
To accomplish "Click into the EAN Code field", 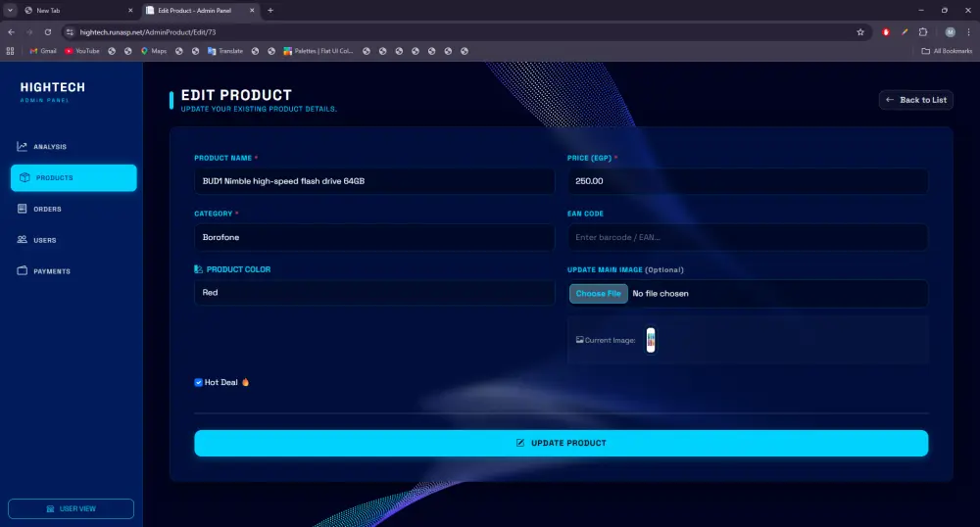I will (748, 237).
